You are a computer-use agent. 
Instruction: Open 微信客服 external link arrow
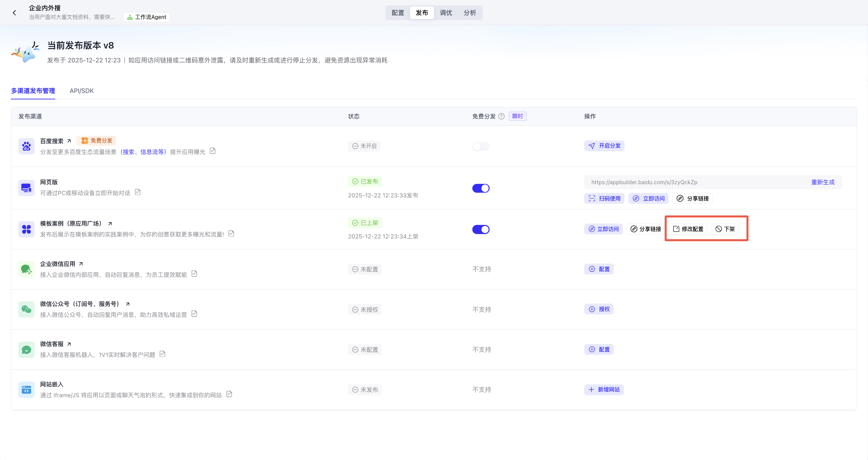coord(69,344)
